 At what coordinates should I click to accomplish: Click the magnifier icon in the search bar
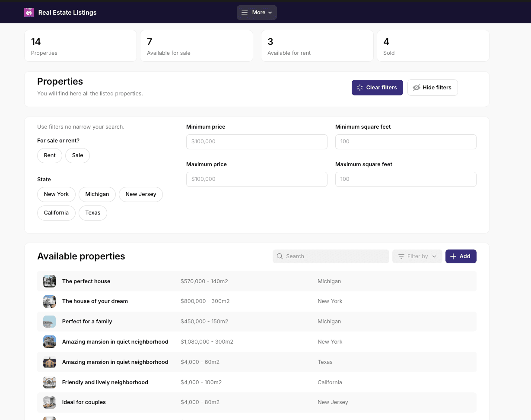[x=280, y=256]
